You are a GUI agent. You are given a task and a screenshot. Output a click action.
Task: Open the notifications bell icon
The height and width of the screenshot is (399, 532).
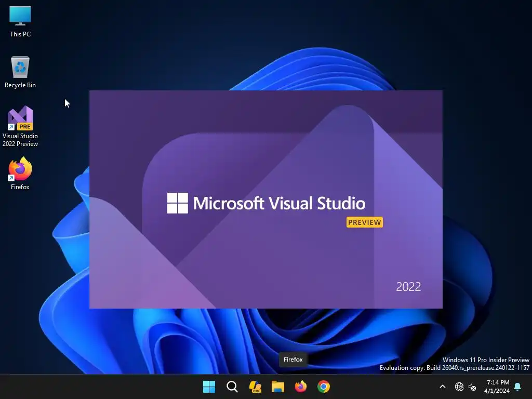pyautogui.click(x=518, y=387)
